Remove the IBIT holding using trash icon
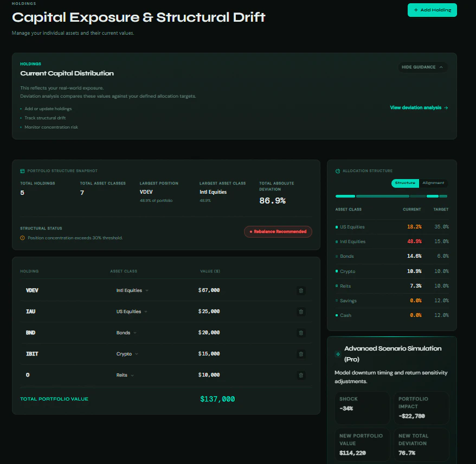Image resolution: width=476 pixels, height=464 pixels. click(x=301, y=354)
